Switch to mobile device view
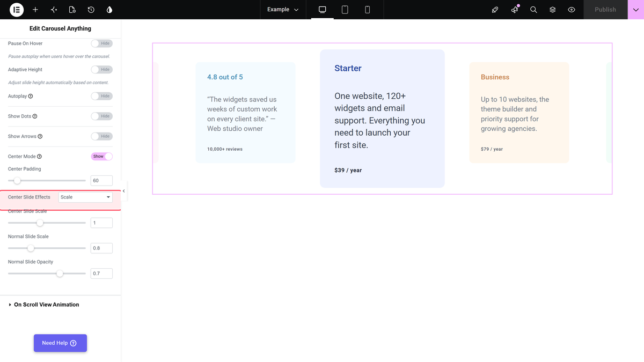This screenshot has height=362, width=644. 368,10
